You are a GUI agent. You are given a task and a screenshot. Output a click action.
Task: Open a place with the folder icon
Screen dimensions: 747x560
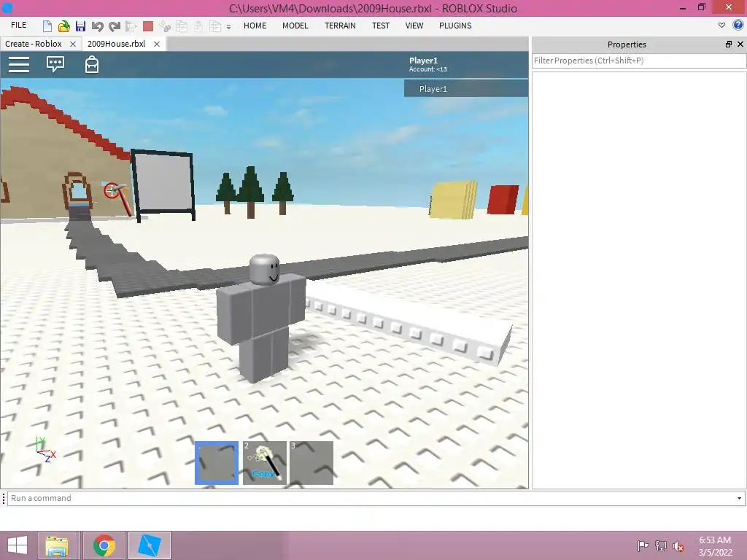64,26
